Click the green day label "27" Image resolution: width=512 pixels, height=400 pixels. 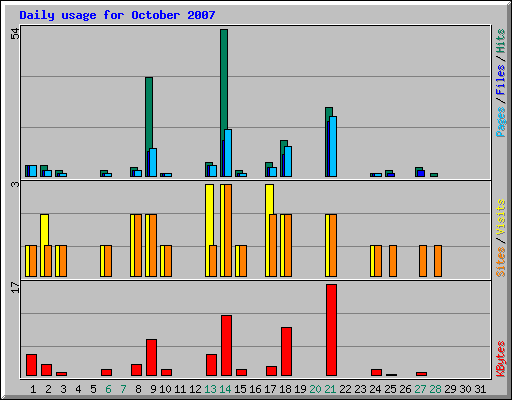[420, 389]
